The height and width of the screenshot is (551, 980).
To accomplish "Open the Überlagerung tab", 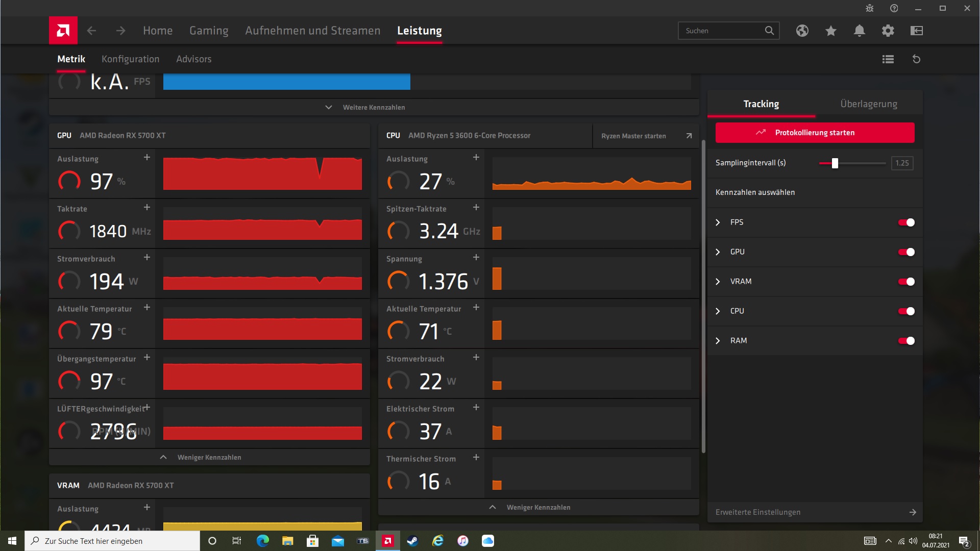I will pyautogui.click(x=868, y=104).
